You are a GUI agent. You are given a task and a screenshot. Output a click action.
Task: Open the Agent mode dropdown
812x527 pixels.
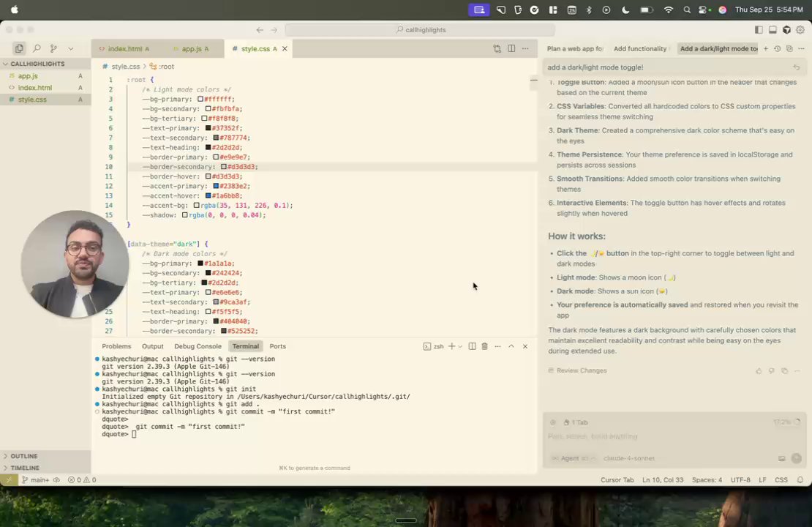click(x=573, y=458)
